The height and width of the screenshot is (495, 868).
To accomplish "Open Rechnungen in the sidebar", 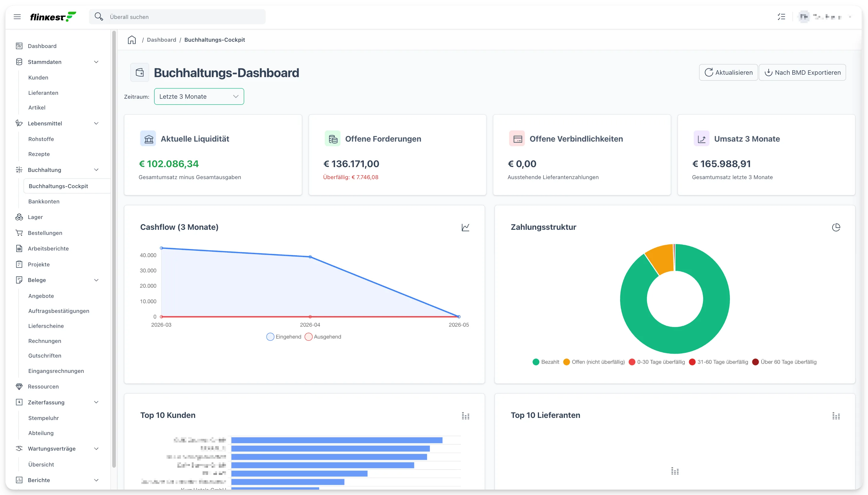I will (x=44, y=341).
